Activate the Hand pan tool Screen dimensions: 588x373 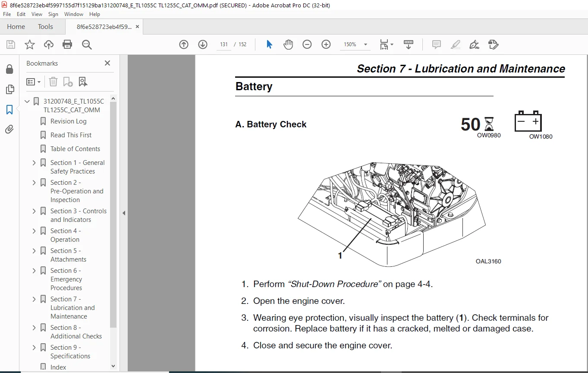coord(288,44)
